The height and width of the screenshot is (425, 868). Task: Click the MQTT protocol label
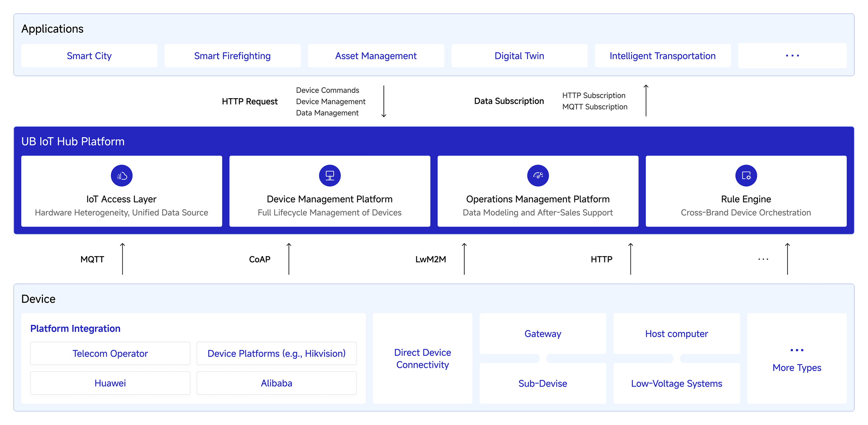point(92,259)
